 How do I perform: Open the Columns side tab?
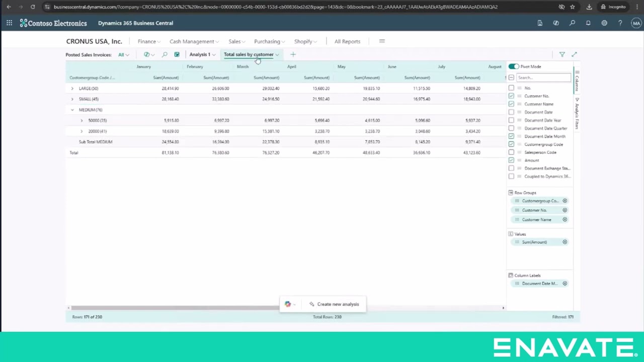[x=577, y=80]
